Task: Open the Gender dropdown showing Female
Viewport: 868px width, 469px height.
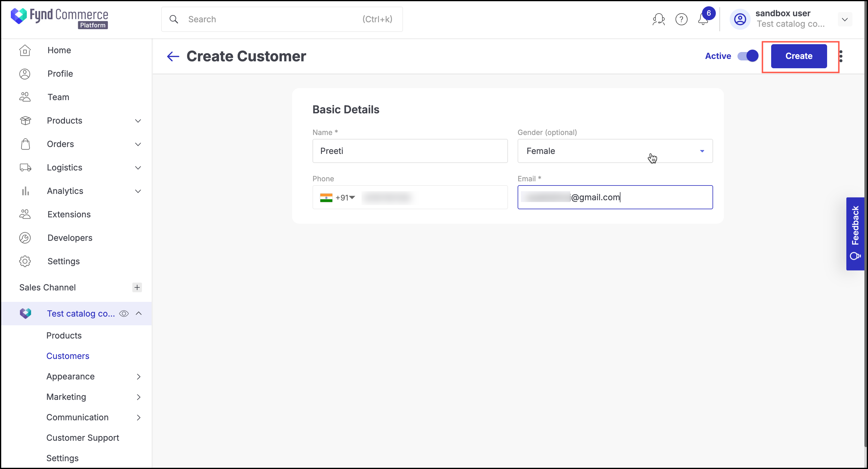Action: point(615,151)
